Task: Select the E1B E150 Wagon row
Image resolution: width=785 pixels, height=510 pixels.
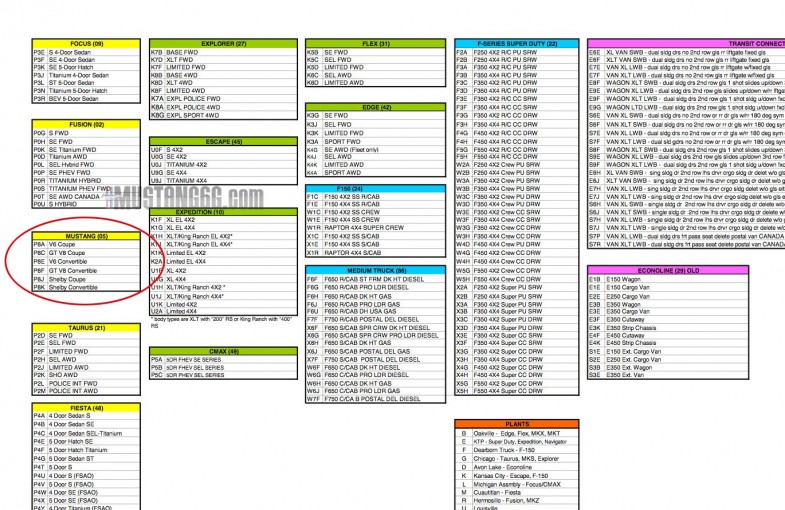Action: pos(668,279)
